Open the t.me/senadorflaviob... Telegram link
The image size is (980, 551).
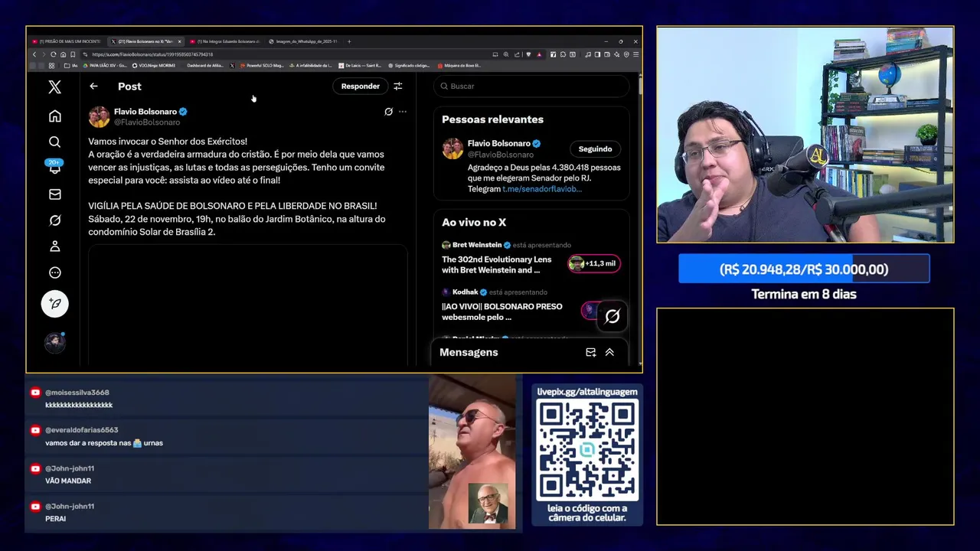tap(542, 189)
